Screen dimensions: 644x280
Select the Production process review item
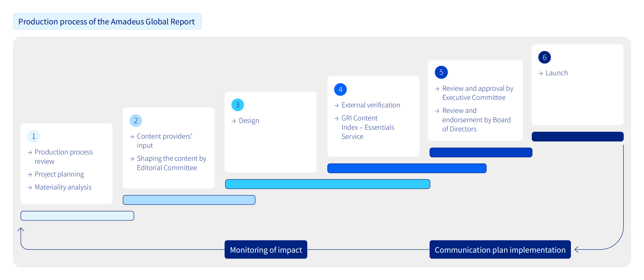point(64,156)
